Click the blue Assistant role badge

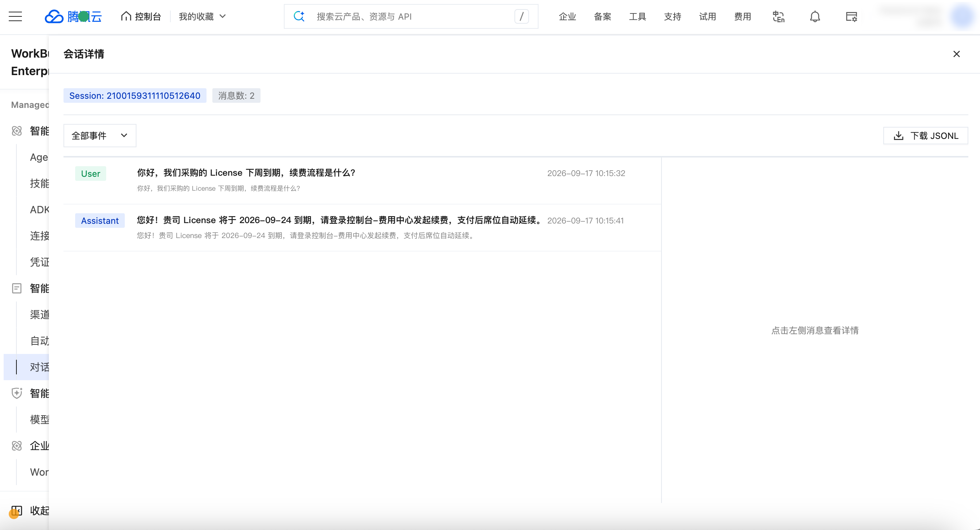(x=100, y=221)
